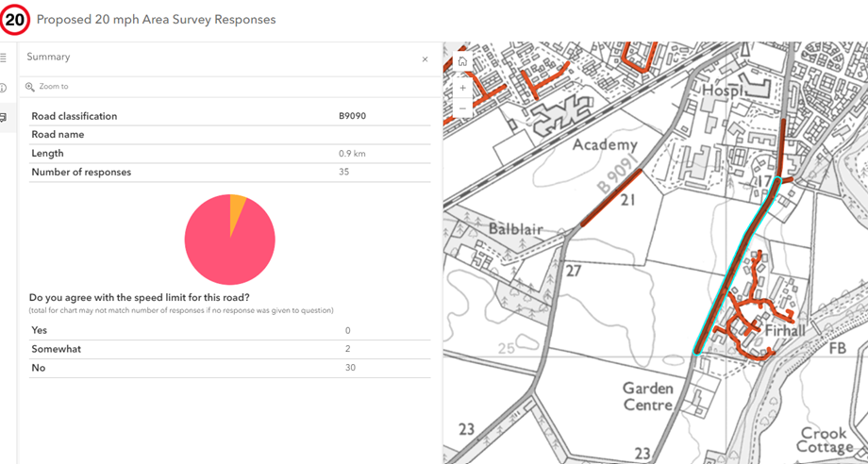Zoom out on the map
This screenshot has width=868, height=464.
click(462, 109)
